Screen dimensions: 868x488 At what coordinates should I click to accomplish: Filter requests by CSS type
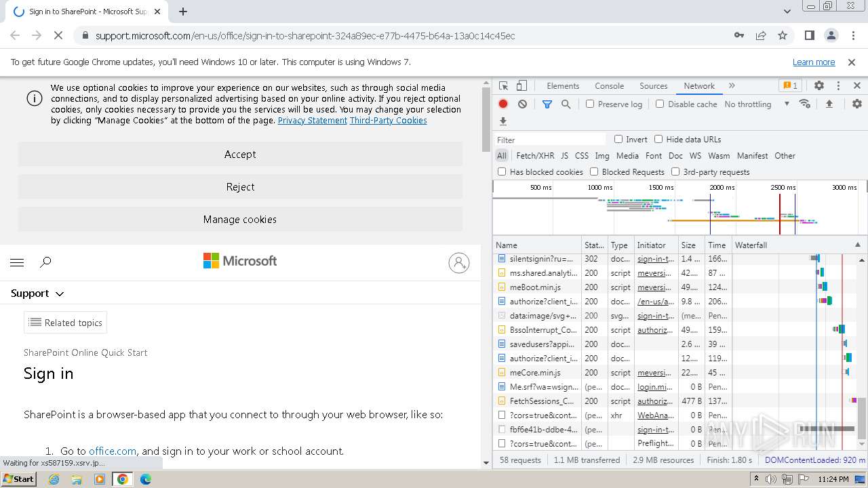tap(582, 155)
